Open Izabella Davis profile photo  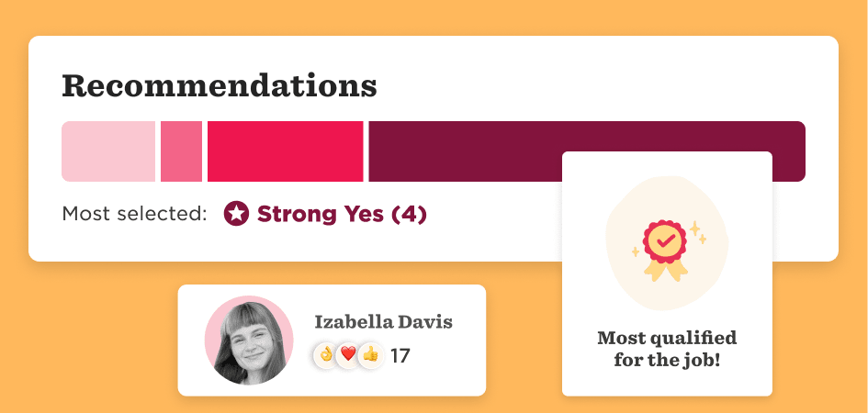tap(249, 340)
